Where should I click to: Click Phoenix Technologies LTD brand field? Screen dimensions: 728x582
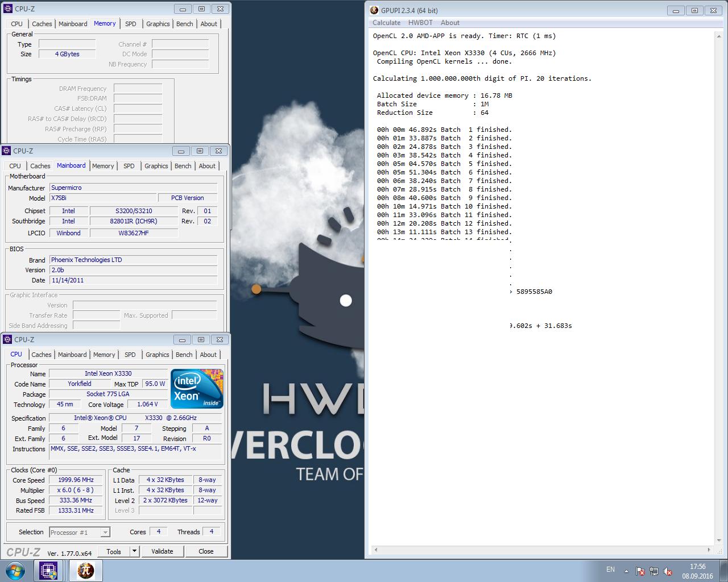[133, 260]
